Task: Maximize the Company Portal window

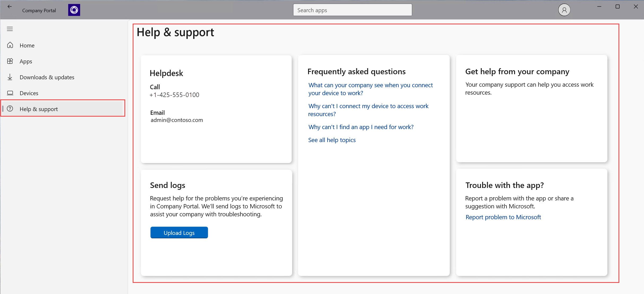Action: 617,7
